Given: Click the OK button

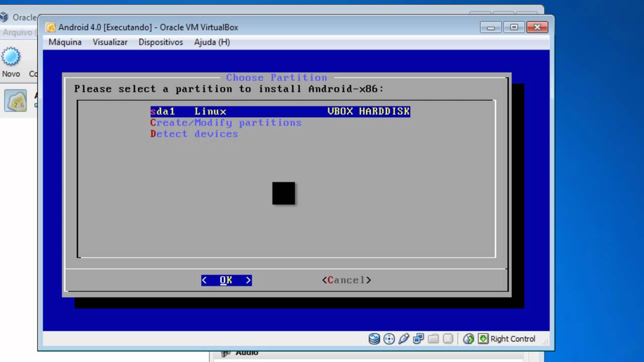Looking at the screenshot, I should [226, 280].
